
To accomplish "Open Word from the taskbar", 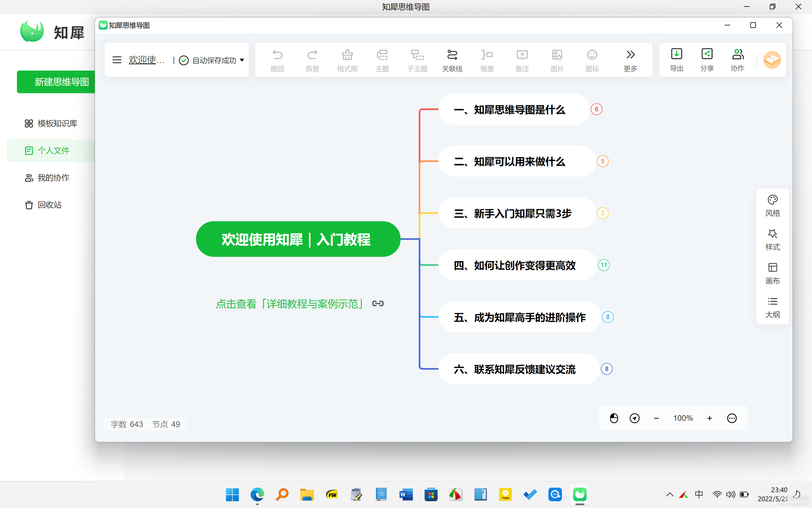I will pyautogui.click(x=406, y=494).
